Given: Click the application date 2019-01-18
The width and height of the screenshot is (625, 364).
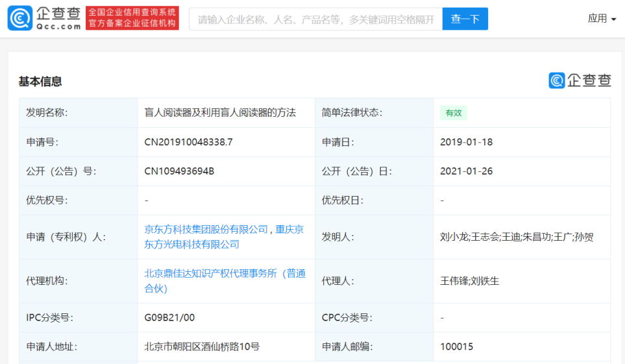Looking at the screenshot, I should pos(467,142).
